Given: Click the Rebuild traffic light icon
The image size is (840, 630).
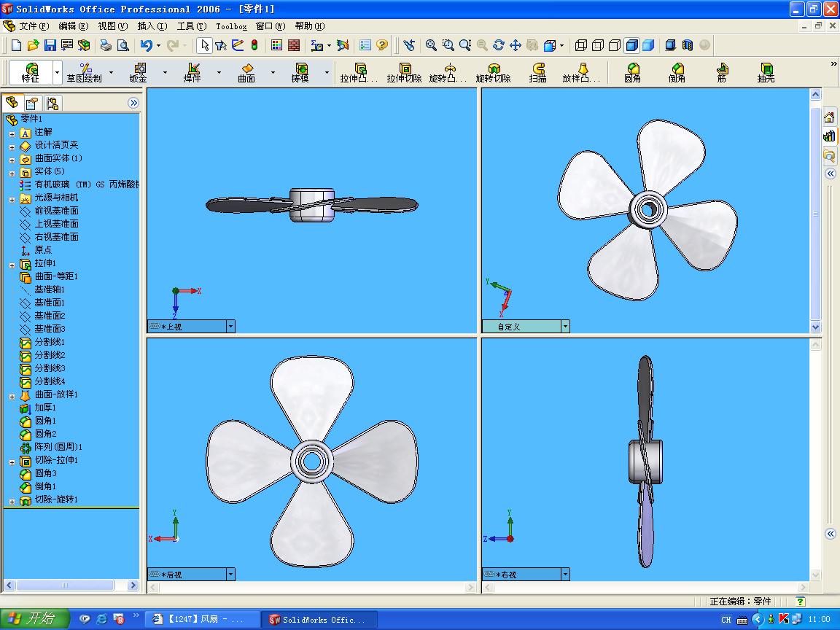Looking at the screenshot, I should (x=254, y=45).
